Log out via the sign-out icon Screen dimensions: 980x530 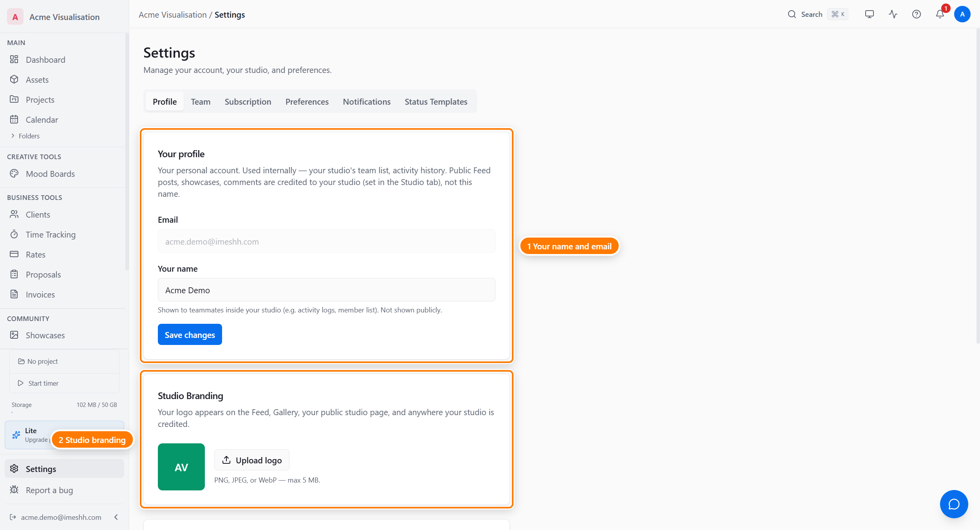[x=13, y=517]
